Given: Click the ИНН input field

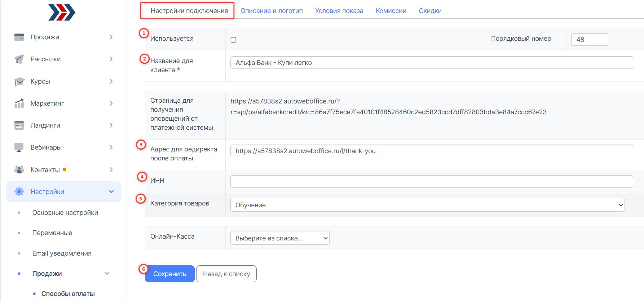Looking at the screenshot, I should tap(431, 181).
